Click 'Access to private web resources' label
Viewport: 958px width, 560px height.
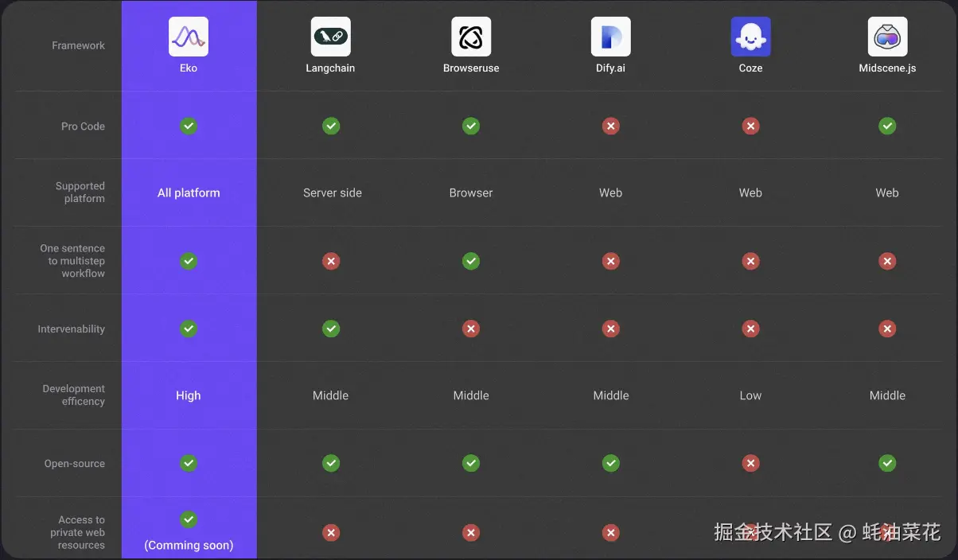pos(77,533)
